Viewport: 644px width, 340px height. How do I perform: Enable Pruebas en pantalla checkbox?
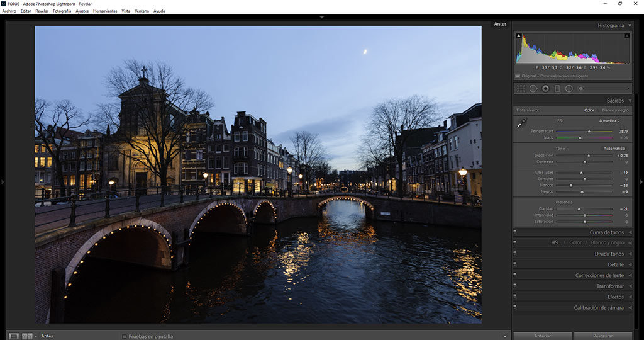coord(125,336)
